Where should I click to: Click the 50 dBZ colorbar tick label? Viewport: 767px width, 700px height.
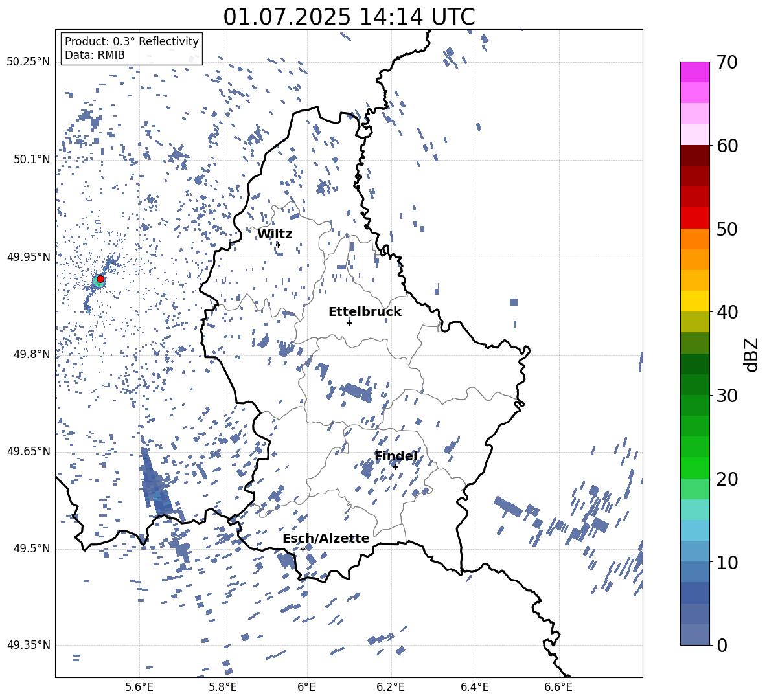click(727, 229)
